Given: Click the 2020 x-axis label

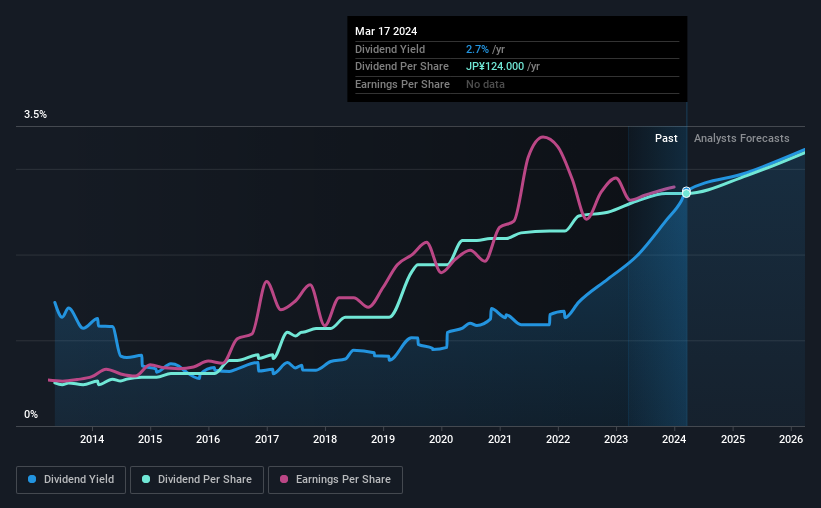Looking at the screenshot, I should pos(441,439).
